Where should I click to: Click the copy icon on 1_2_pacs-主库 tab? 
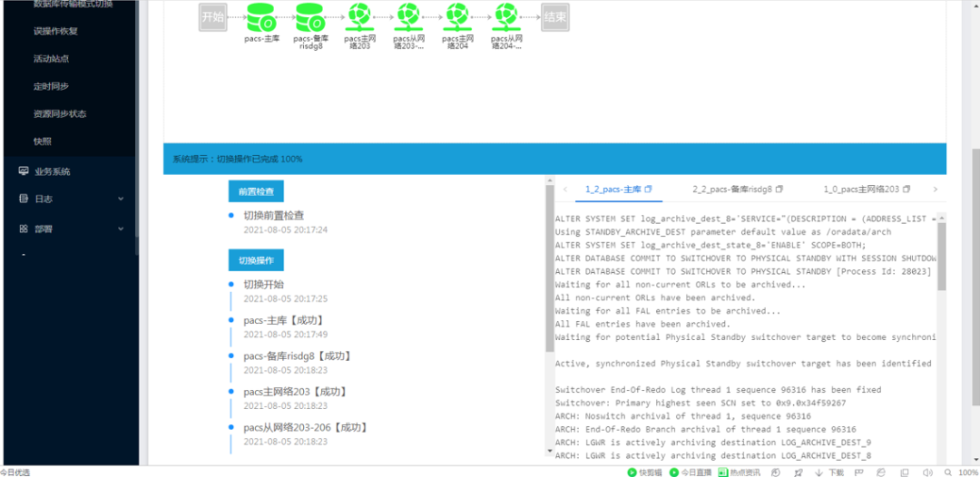click(649, 190)
